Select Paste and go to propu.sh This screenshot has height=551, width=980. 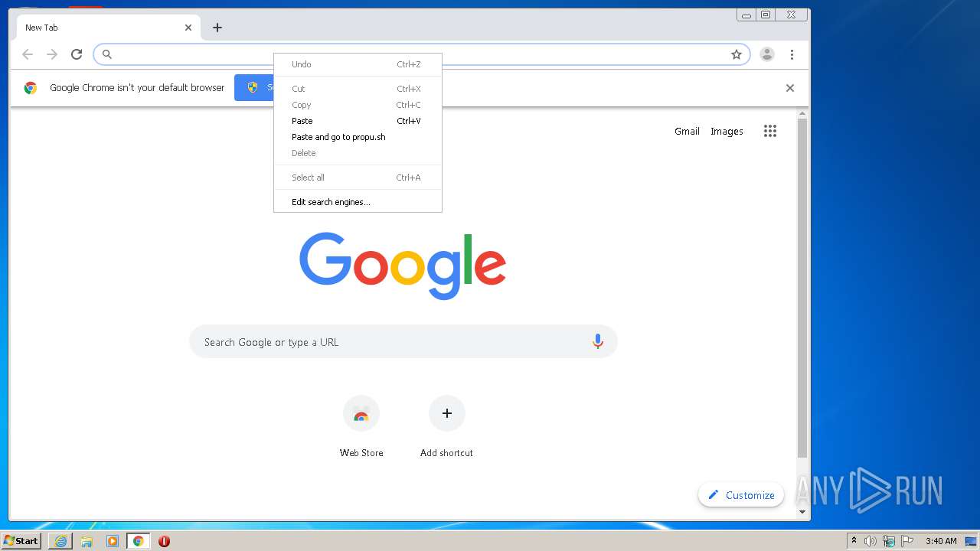click(358, 137)
